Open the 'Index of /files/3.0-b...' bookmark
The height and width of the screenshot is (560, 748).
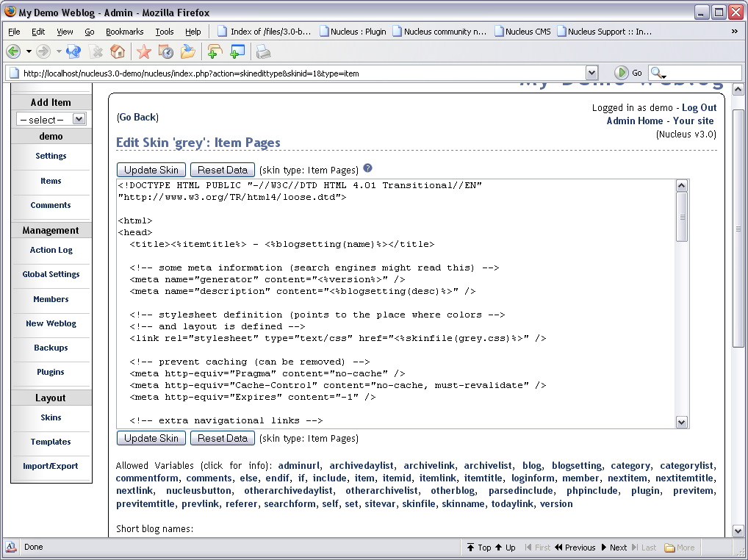265,32
